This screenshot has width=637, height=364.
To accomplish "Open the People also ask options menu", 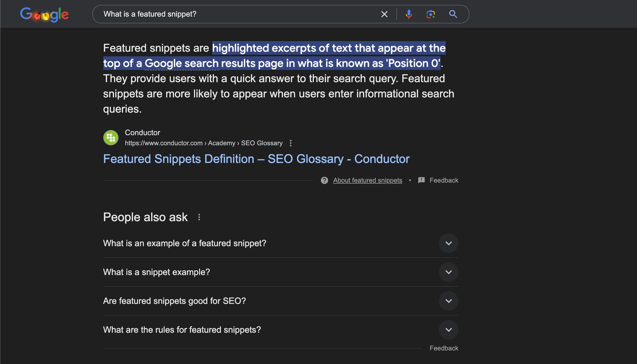I will coord(199,217).
